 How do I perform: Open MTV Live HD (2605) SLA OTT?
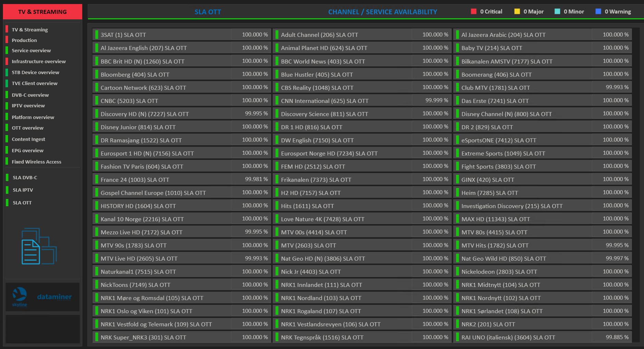coord(182,259)
